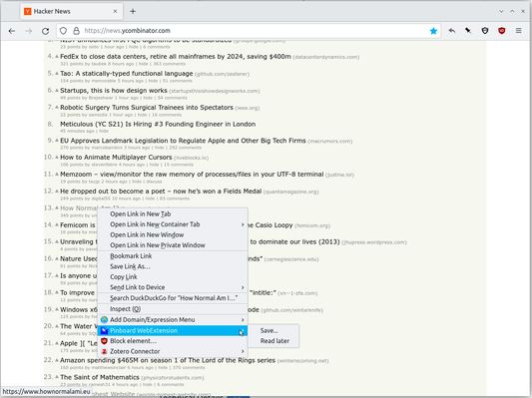Click the Hacker News tab
This screenshot has height=398, width=532.
tap(71, 11)
